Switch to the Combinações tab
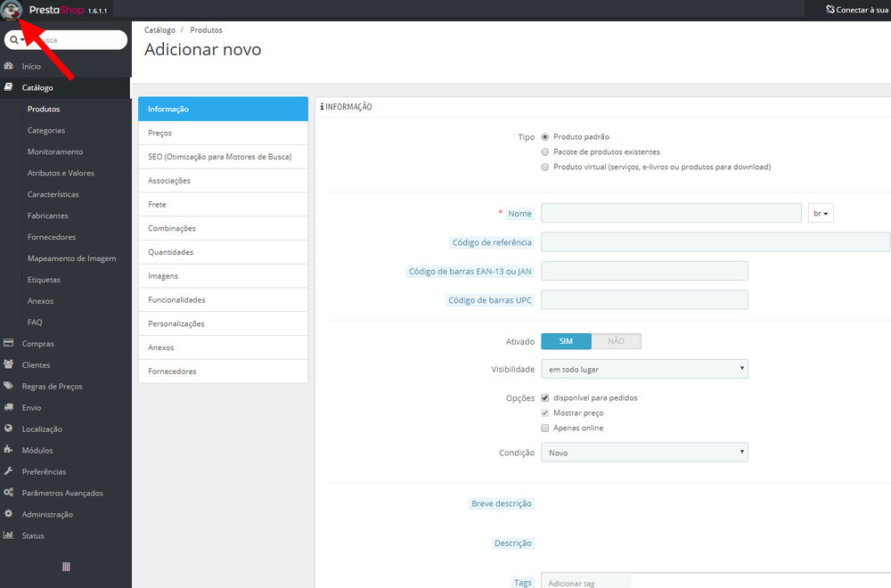 pyautogui.click(x=223, y=228)
